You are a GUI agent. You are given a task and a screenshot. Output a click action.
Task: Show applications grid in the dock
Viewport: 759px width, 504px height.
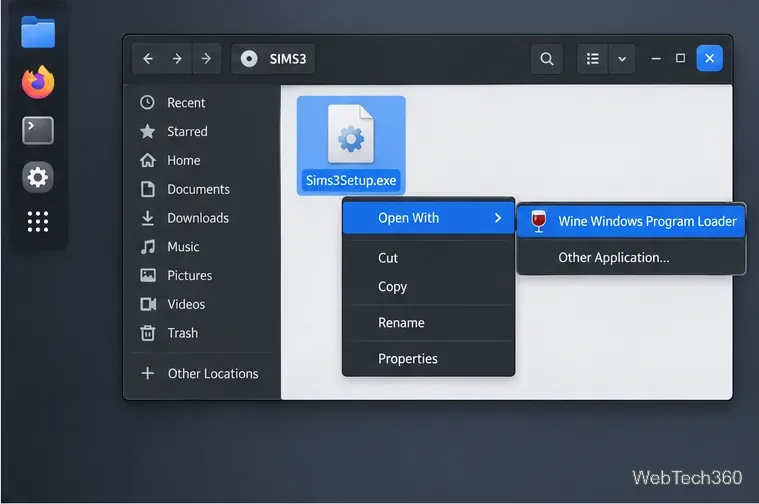coord(38,222)
